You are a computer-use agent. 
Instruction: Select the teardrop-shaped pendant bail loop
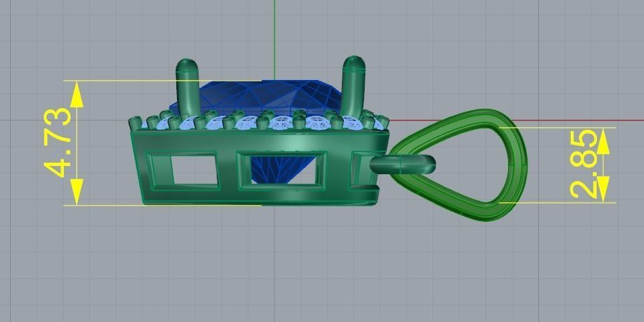tap(458, 165)
